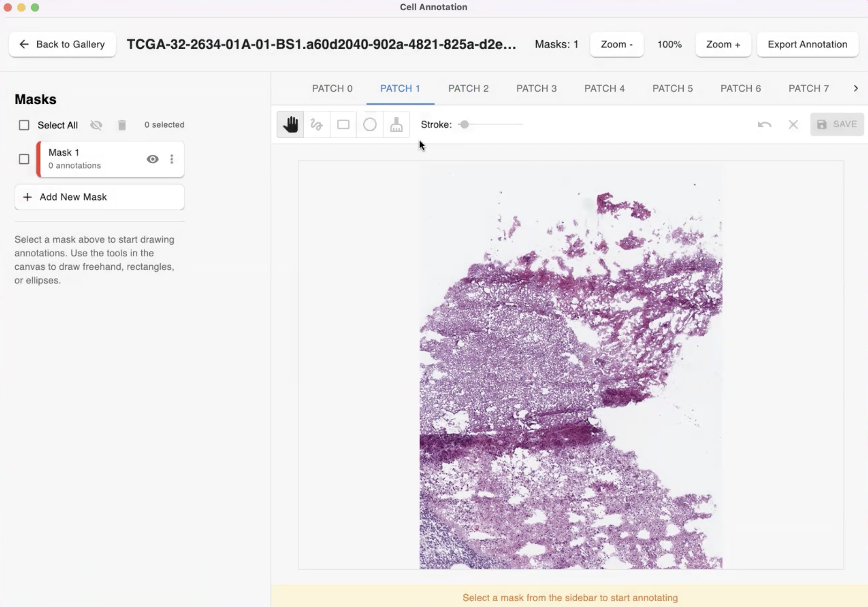The width and height of the screenshot is (868, 607).
Task: Select the rectangle drawing tool
Action: click(x=343, y=124)
